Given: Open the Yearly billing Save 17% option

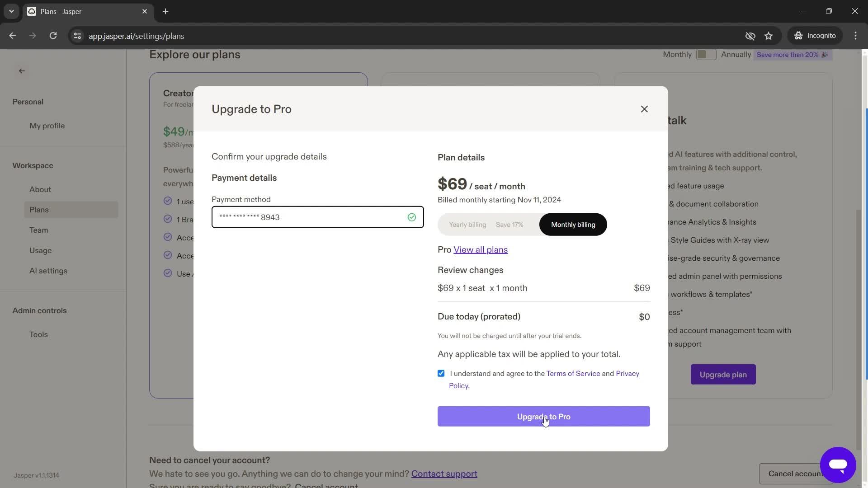Looking at the screenshot, I should point(485,224).
